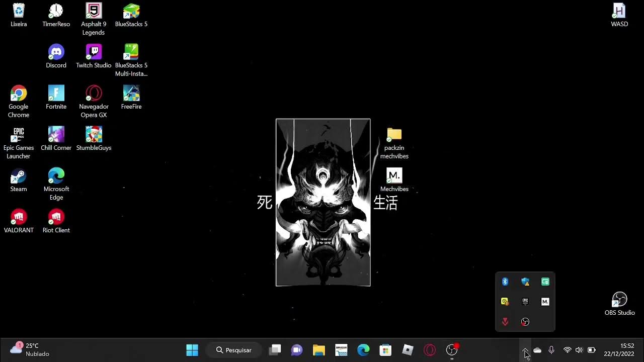Click Epic Games icon in tray overflow

[x=525, y=302]
